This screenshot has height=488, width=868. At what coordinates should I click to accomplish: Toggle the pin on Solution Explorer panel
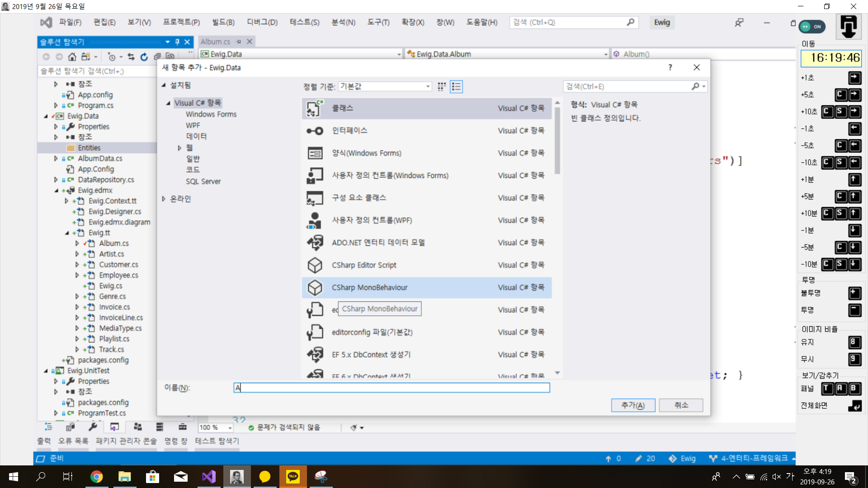(x=177, y=42)
